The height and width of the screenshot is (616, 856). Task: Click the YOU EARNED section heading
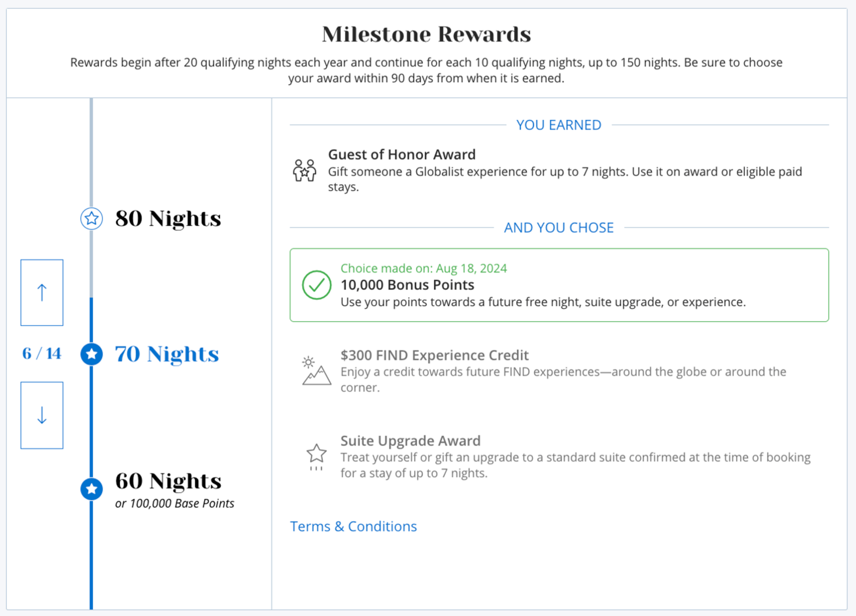(559, 125)
